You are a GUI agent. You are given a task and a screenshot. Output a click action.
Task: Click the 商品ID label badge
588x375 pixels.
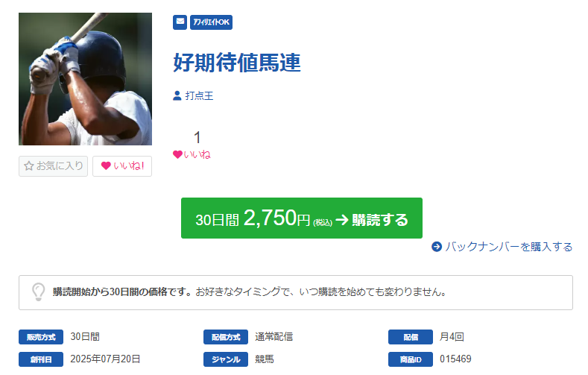pyautogui.click(x=411, y=359)
